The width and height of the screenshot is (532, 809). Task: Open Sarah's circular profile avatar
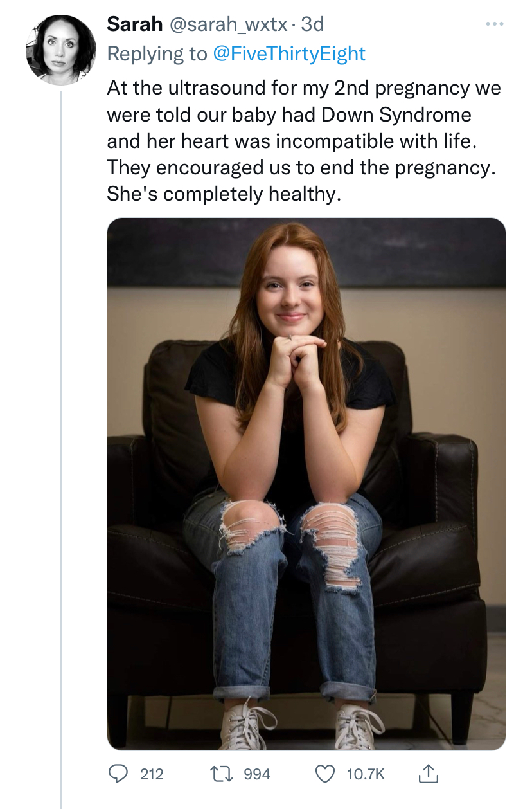pyautogui.click(x=61, y=50)
